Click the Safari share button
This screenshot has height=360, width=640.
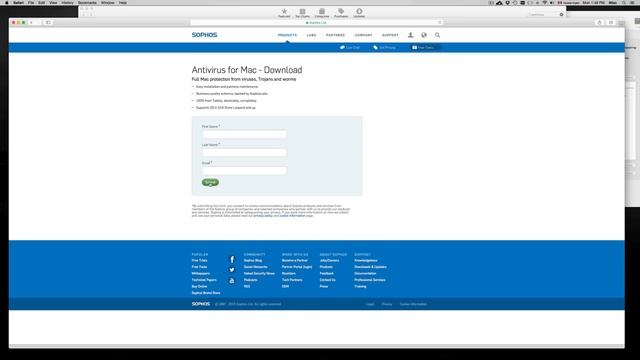pos(599,22)
